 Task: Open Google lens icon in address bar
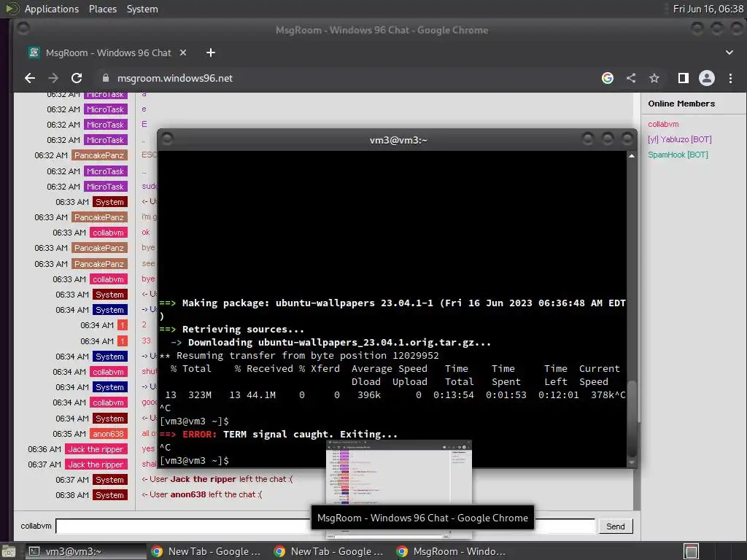(608, 78)
